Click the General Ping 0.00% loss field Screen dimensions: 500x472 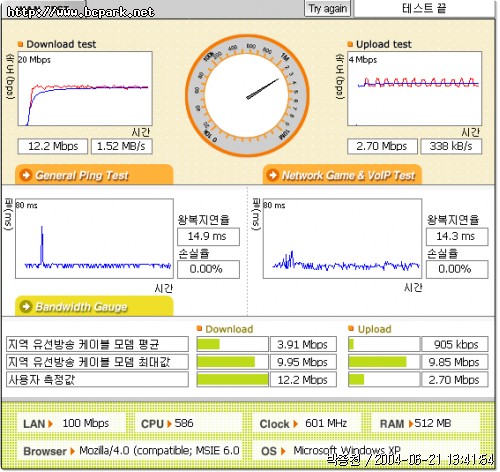208,269
